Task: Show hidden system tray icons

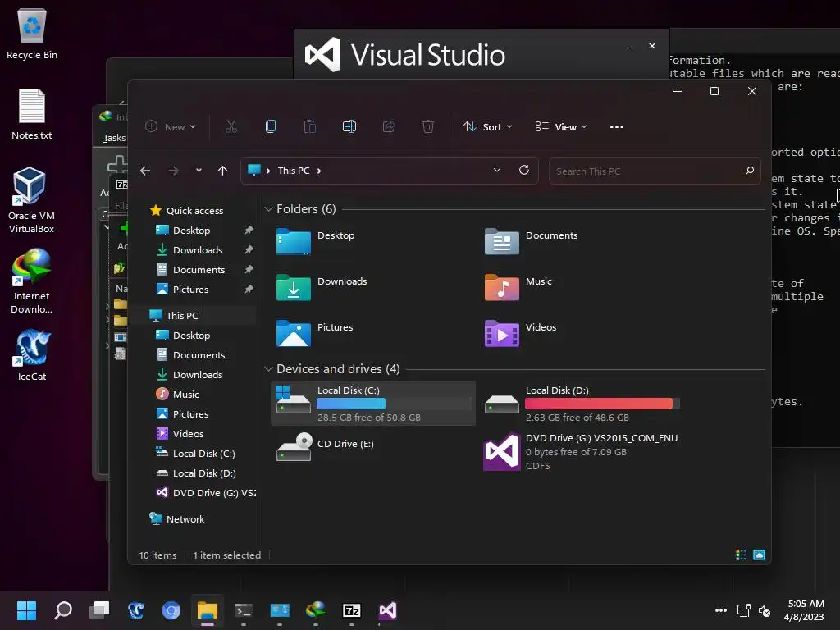Action: tap(721, 610)
